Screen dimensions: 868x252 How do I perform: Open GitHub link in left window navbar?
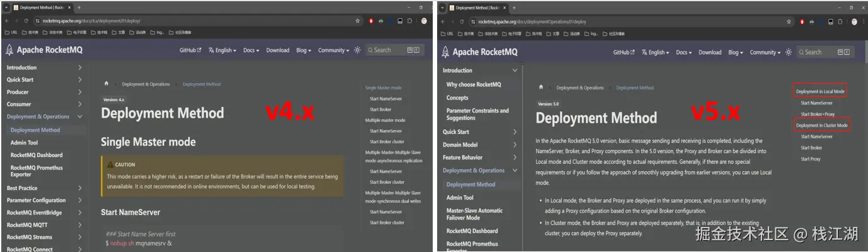click(x=190, y=50)
